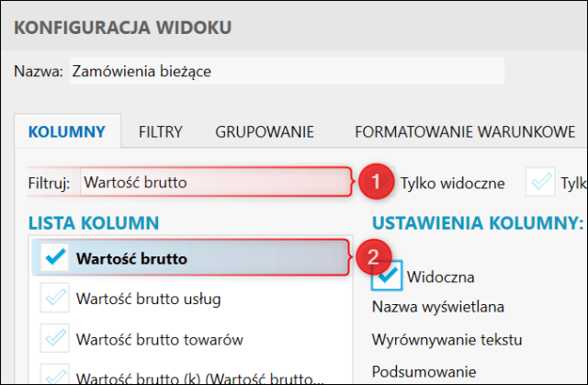
Task: Open the GRUPOWANIE tab
Action: 265,131
